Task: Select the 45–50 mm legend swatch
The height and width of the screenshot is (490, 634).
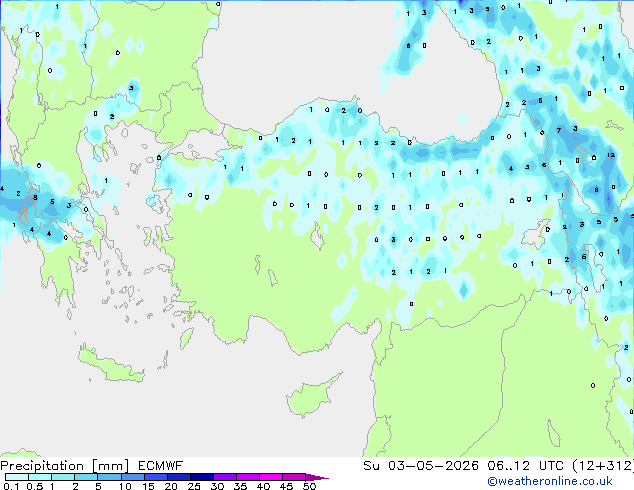Action: (x=294, y=477)
